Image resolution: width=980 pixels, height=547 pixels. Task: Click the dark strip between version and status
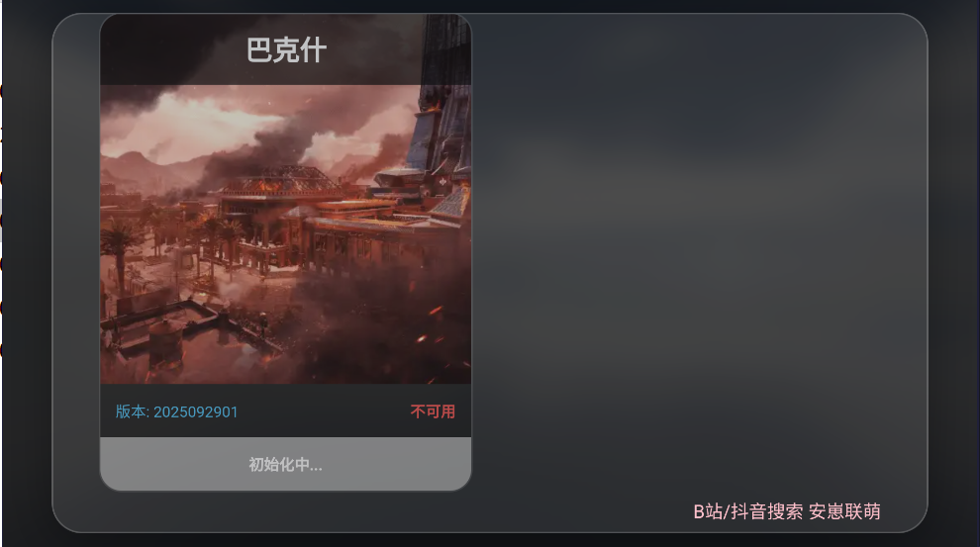324,411
